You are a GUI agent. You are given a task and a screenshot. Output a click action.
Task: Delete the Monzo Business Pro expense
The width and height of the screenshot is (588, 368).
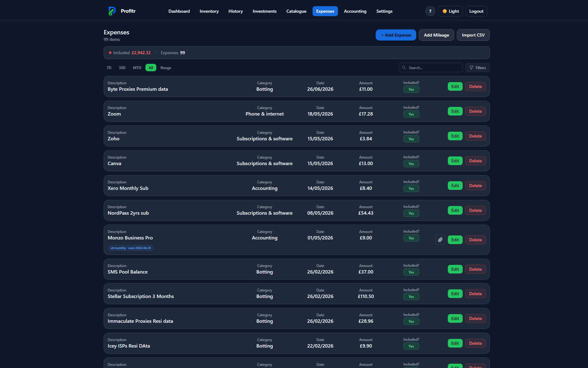click(475, 240)
